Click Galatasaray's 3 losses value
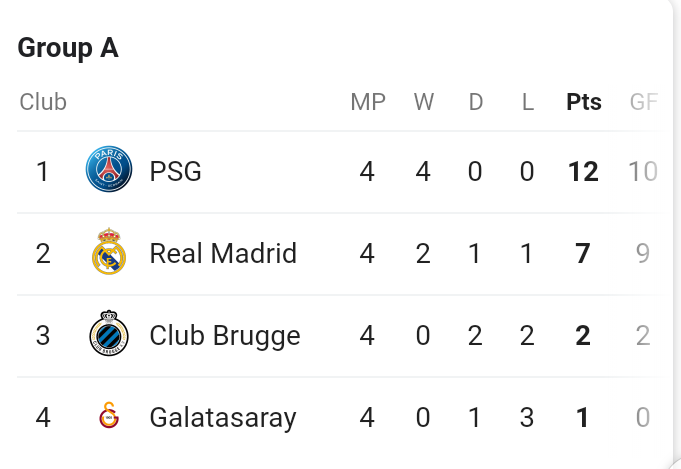Image resolution: width=681 pixels, height=469 pixels. pos(527,417)
